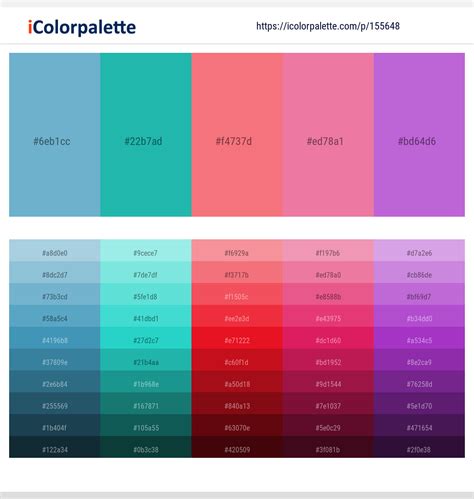Click the iColorpalette logo

[82, 27]
